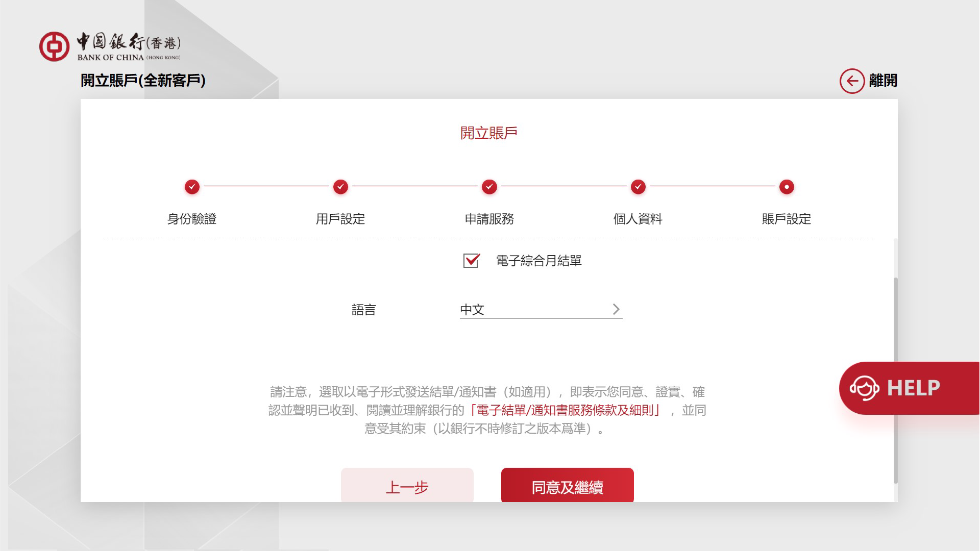
Task: Click the 用戶設定 step checkmark icon
Action: click(340, 187)
